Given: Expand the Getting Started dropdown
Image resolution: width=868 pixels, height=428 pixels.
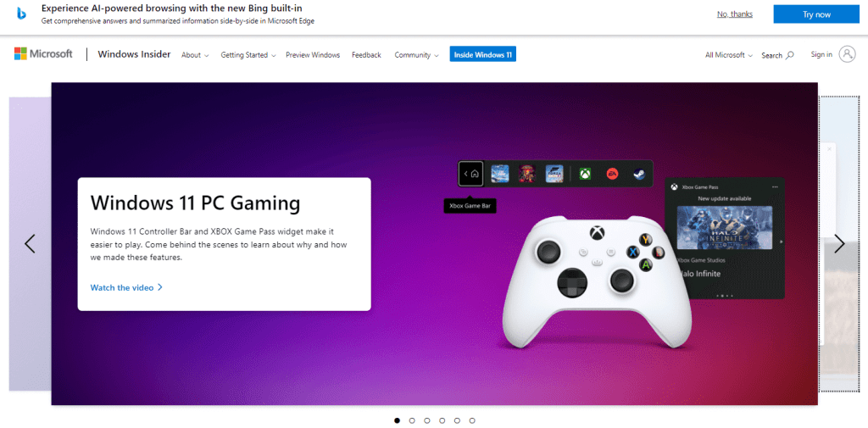Looking at the screenshot, I should tap(248, 55).
